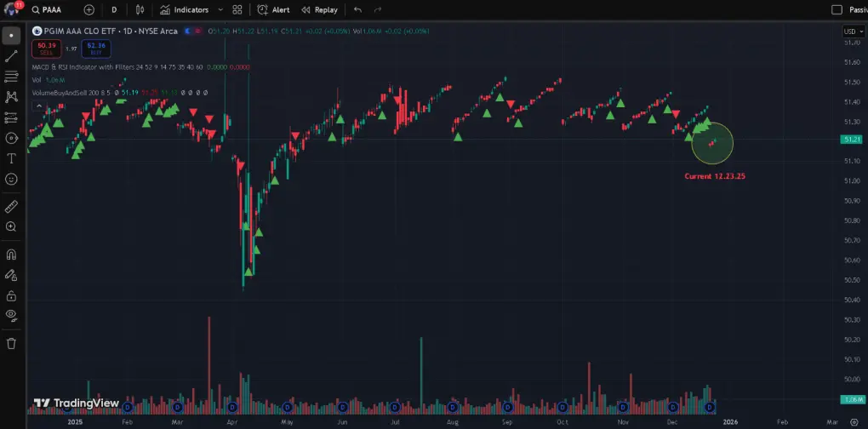Select the Fibonacci retracement lines tool

pos(11,77)
